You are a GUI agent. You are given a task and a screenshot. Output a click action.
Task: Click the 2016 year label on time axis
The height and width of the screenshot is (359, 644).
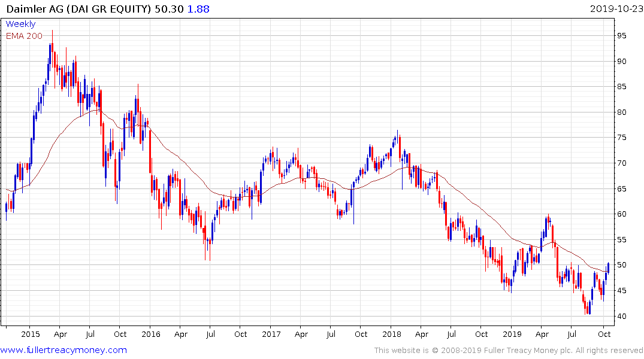(x=151, y=334)
